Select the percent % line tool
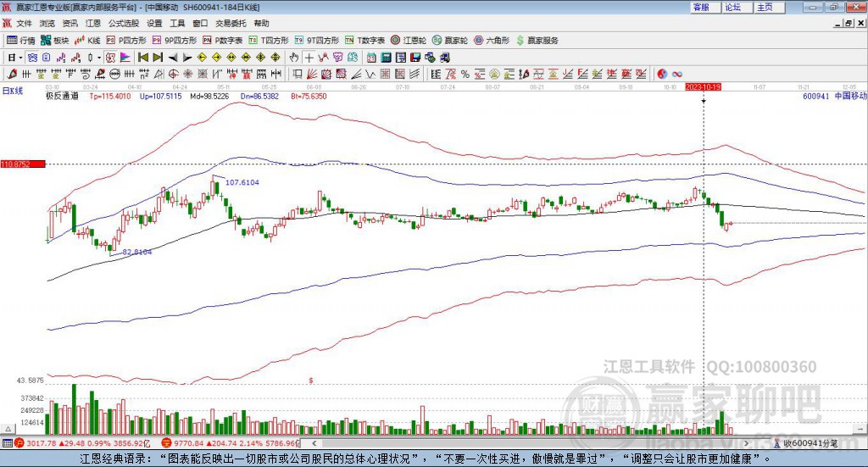Screen dimensions: 868x467 click(465, 74)
